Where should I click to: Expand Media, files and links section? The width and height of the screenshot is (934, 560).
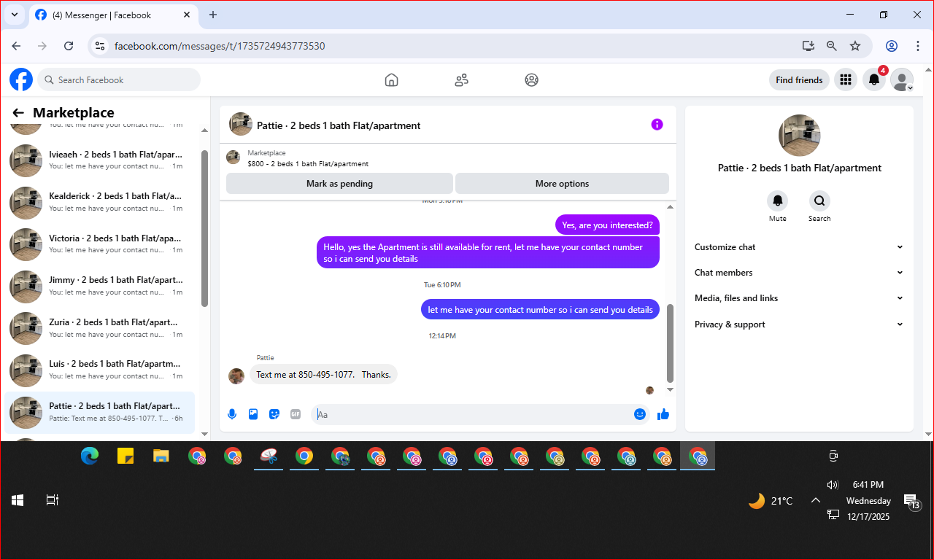coord(799,298)
